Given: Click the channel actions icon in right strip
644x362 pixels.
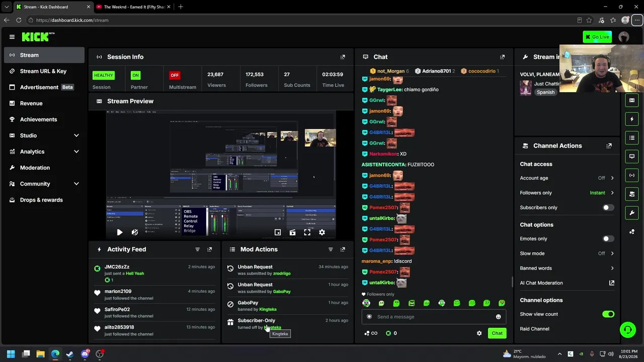Looking at the screenshot, I should (x=632, y=194).
